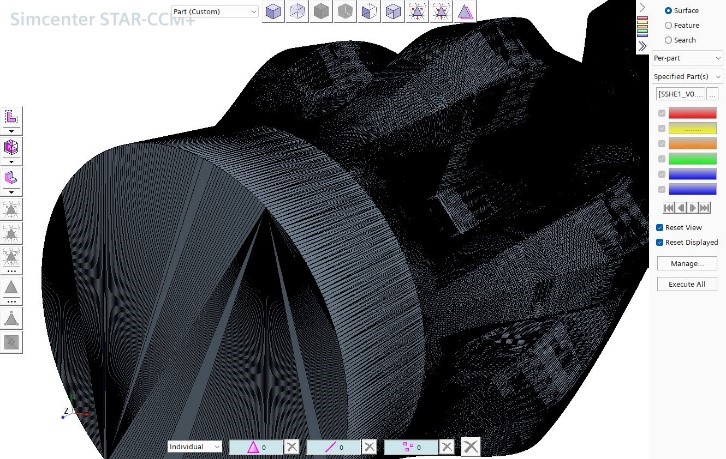Open the Individual selection mode dropdown
The image size is (726, 459).
click(195, 446)
